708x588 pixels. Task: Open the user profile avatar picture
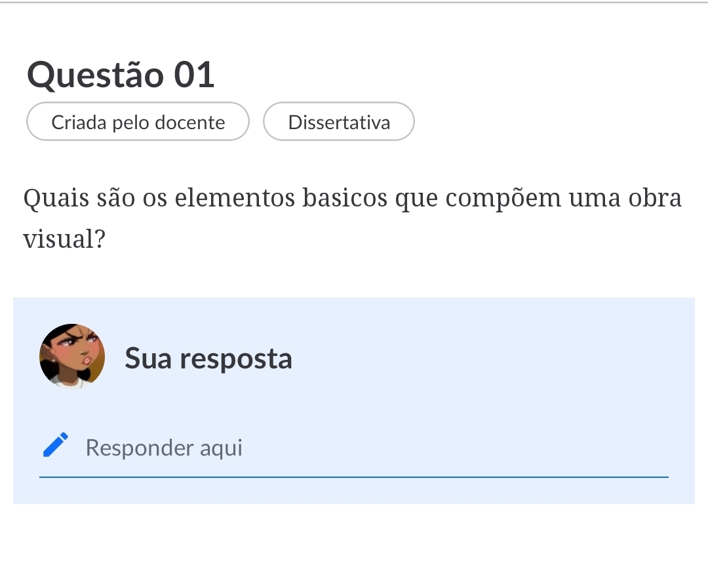click(72, 355)
